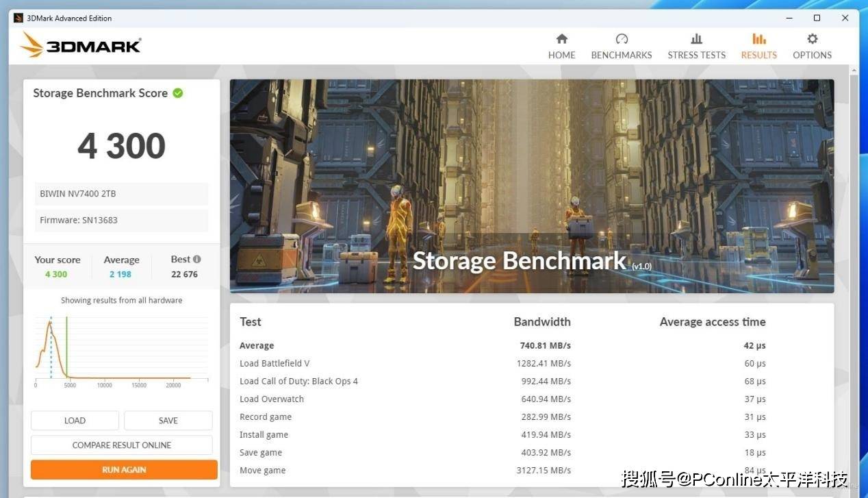Click the Bandwidth column header

542,322
